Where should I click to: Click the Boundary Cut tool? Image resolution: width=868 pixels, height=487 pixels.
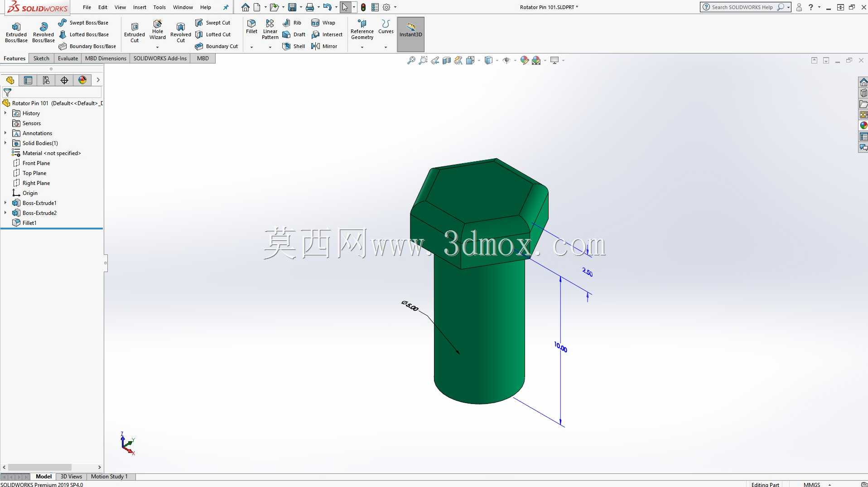[216, 46]
